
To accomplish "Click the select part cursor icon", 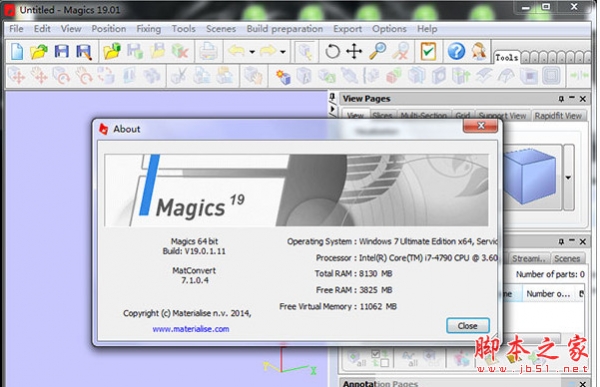I will tap(305, 52).
